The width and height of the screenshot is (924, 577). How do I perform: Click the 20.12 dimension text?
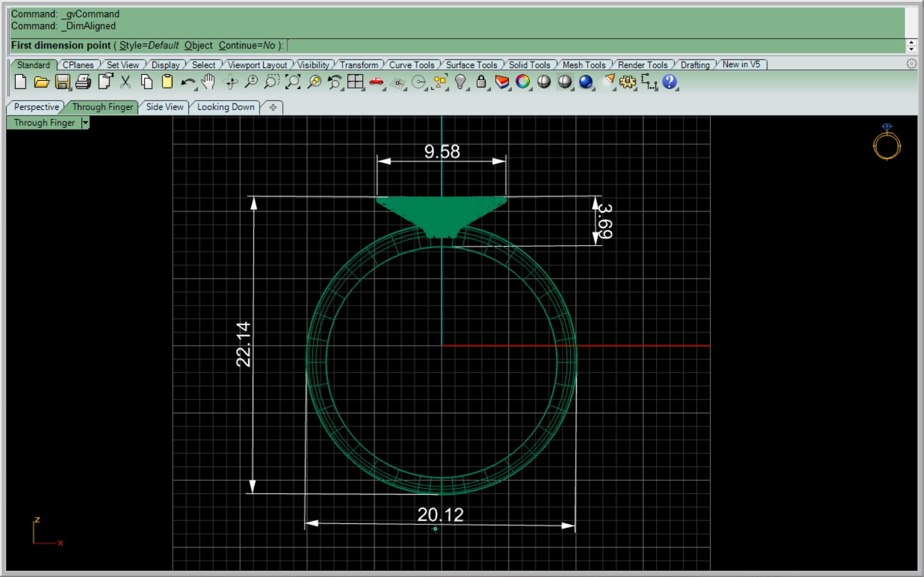tap(440, 515)
